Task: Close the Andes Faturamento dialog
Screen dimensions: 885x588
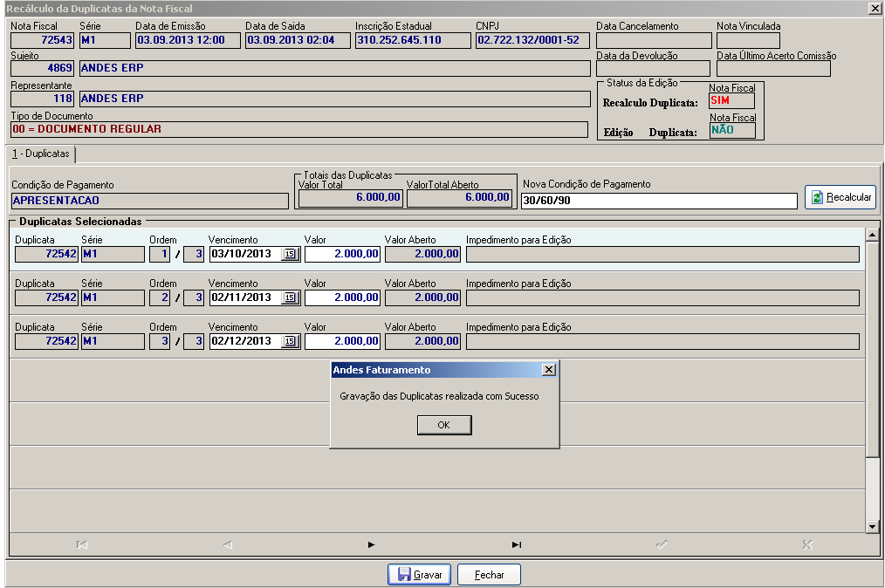Action: tap(549, 370)
